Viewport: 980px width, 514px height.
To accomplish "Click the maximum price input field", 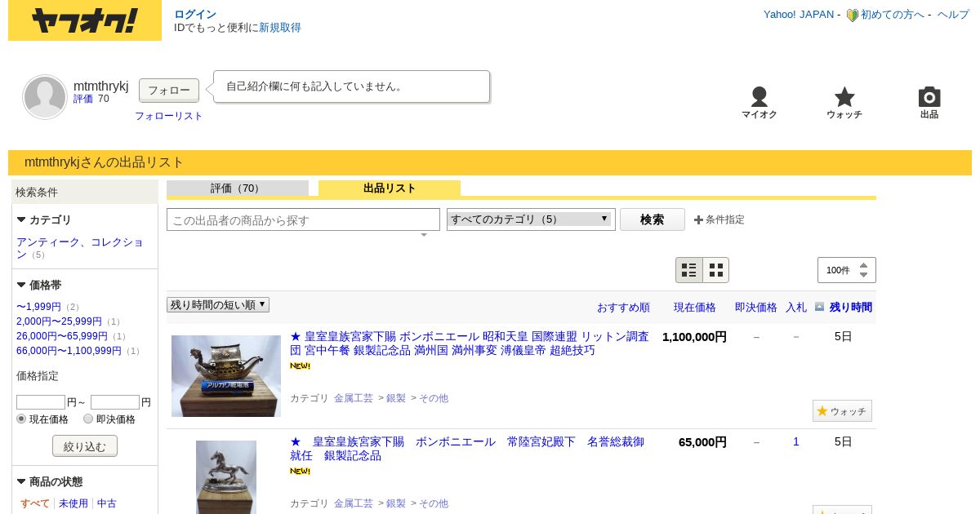I will coord(115,402).
